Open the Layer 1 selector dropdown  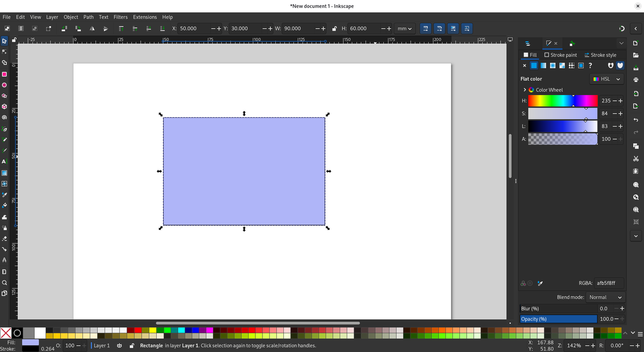tap(101, 346)
